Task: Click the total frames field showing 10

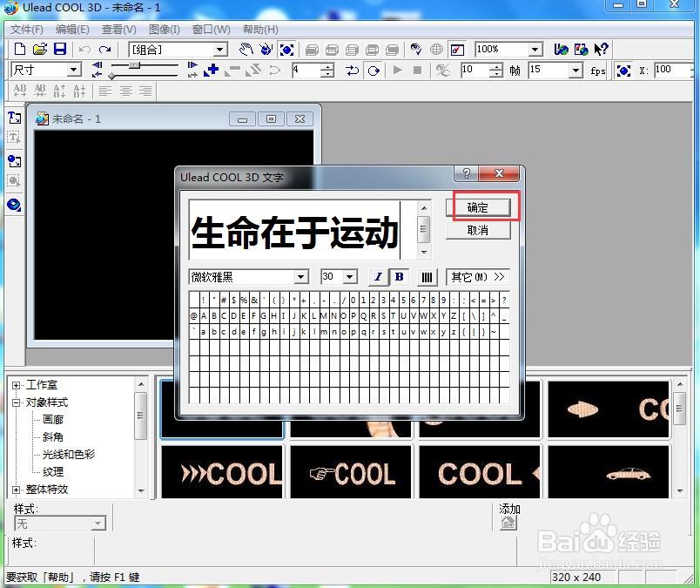Action: 475,70
